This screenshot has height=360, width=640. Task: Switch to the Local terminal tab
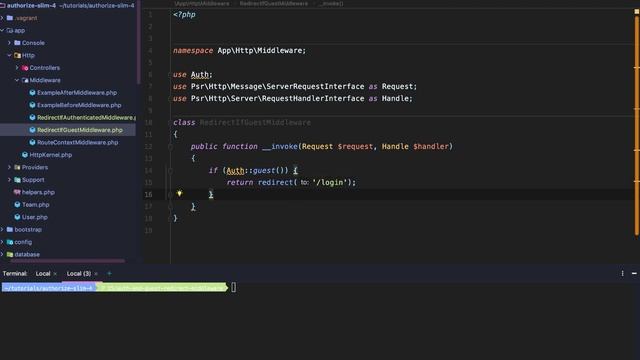[43, 273]
